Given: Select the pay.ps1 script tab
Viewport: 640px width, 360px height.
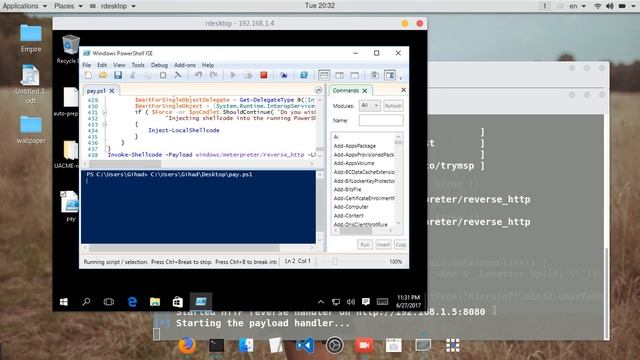Looking at the screenshot, I should (x=96, y=91).
